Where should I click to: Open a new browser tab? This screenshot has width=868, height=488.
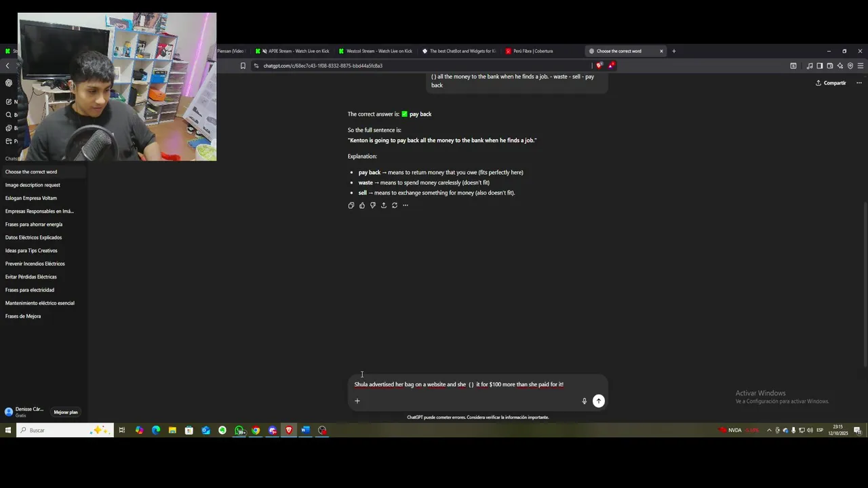tap(673, 51)
